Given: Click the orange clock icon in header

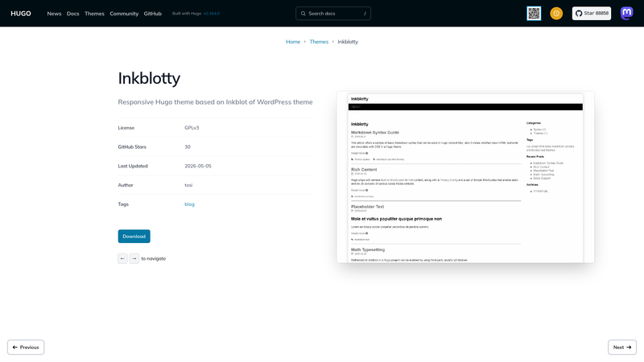Looking at the screenshot, I should point(556,14).
